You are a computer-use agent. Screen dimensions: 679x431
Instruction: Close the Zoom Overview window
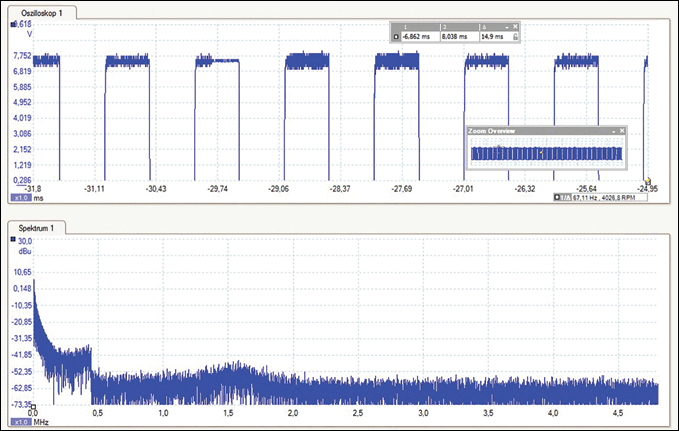point(622,131)
